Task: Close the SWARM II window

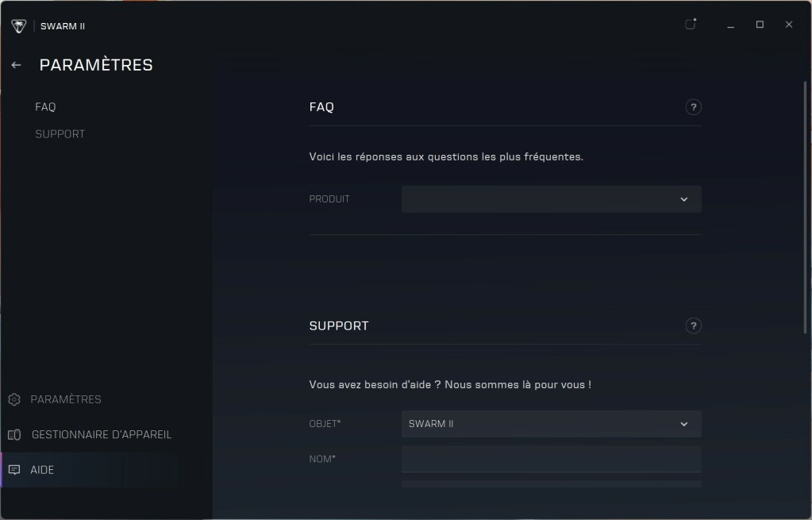Action: point(789,25)
